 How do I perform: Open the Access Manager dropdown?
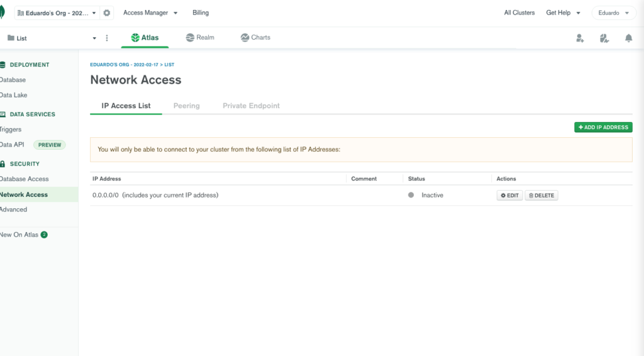pos(150,13)
